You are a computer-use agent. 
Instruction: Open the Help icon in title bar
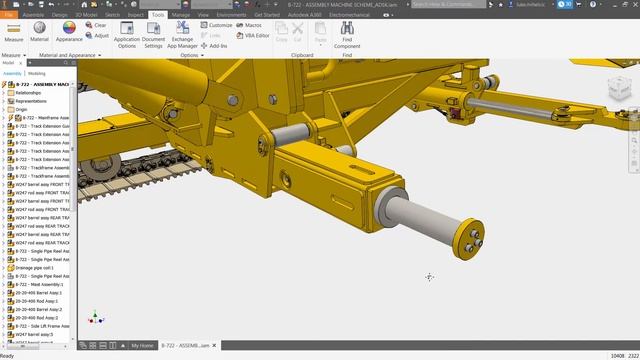(593, 4)
